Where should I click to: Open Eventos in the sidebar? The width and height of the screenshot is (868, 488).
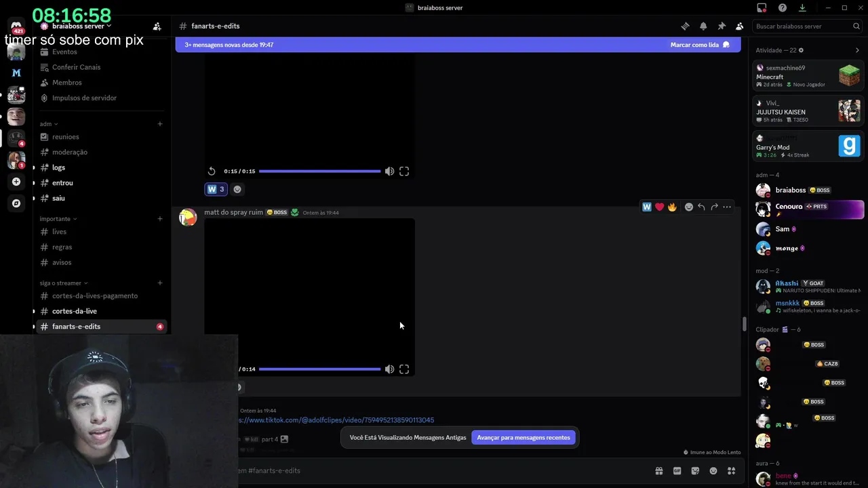[x=102, y=52]
